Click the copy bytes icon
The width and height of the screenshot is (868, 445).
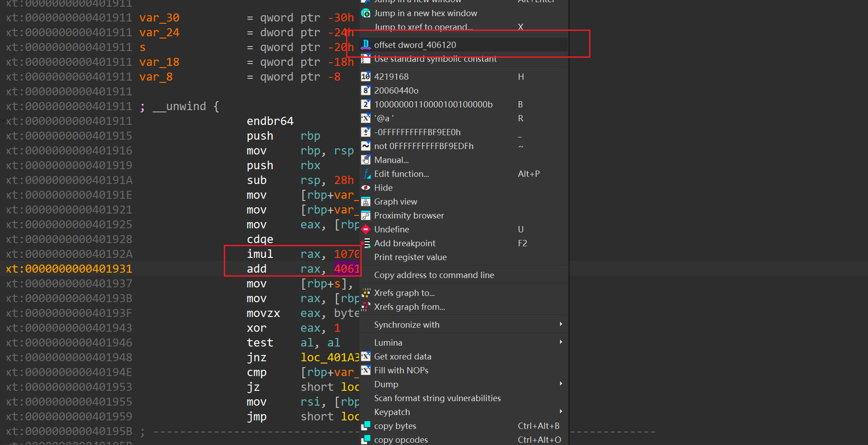point(366,426)
